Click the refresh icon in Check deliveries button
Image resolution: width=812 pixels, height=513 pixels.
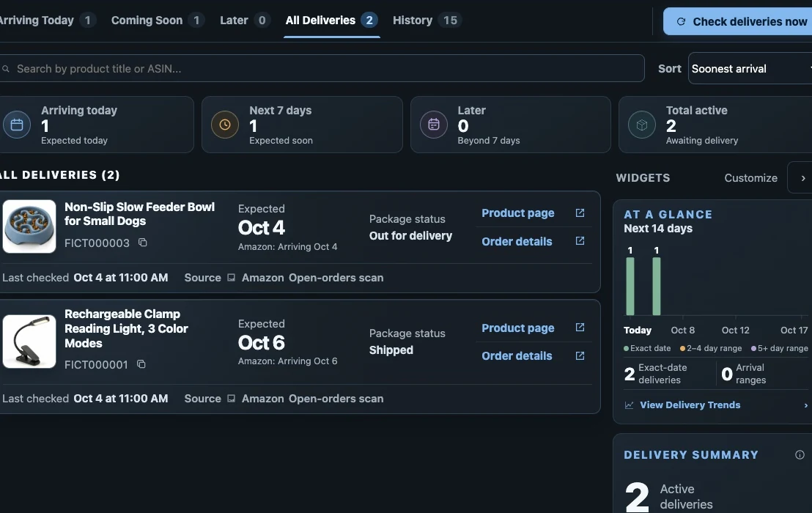pos(681,21)
